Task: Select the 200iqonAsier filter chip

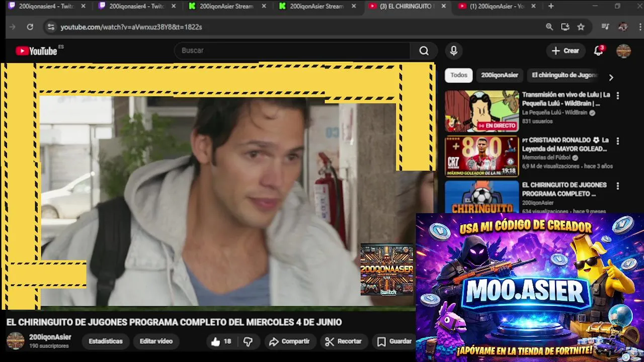Action: coord(499,75)
